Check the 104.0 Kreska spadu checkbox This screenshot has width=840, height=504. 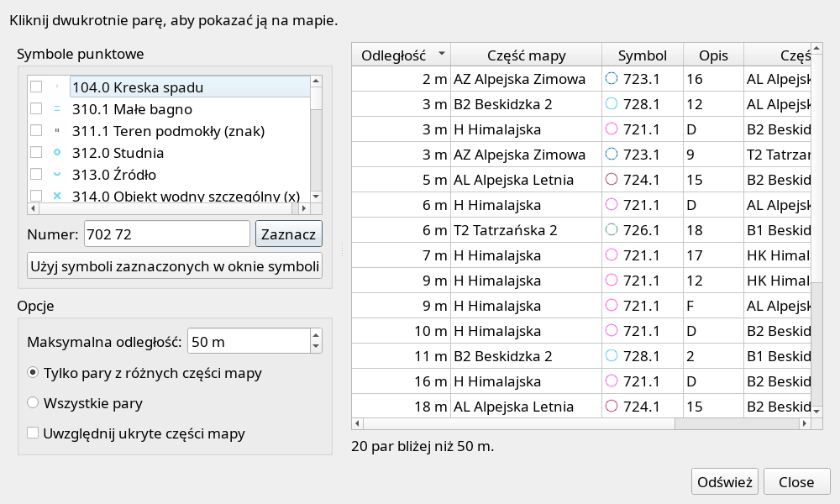(x=36, y=87)
